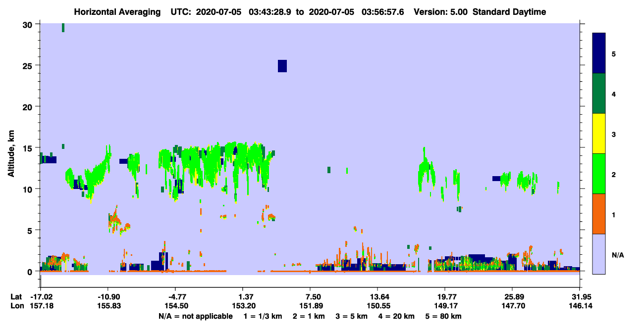Click the legend note 'N/A = not applicable'

pos(195,316)
